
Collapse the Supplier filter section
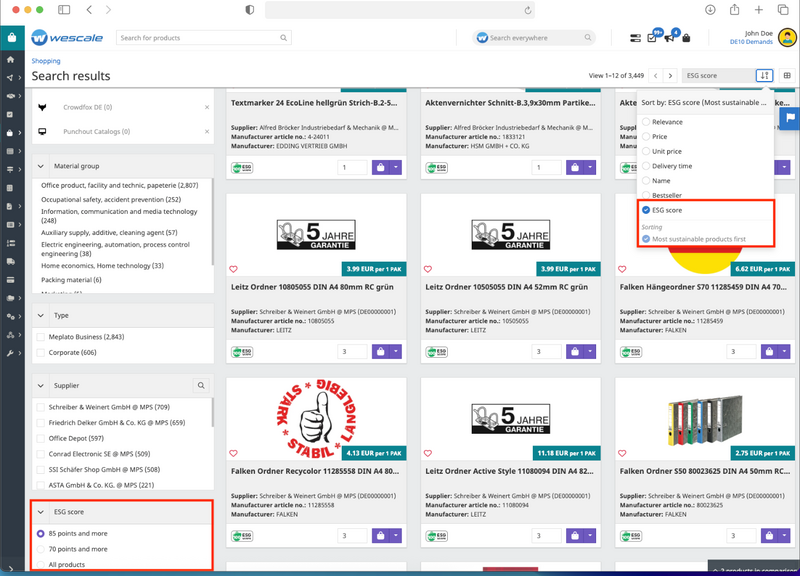(x=41, y=386)
